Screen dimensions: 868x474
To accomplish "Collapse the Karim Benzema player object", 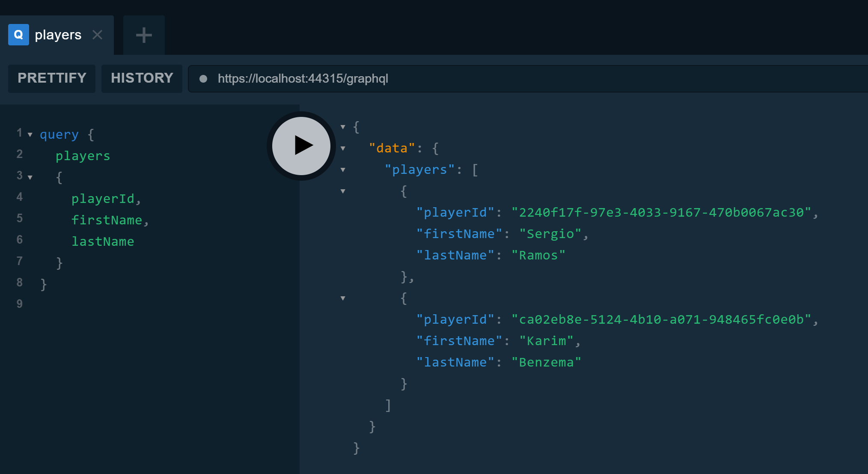I will (343, 298).
